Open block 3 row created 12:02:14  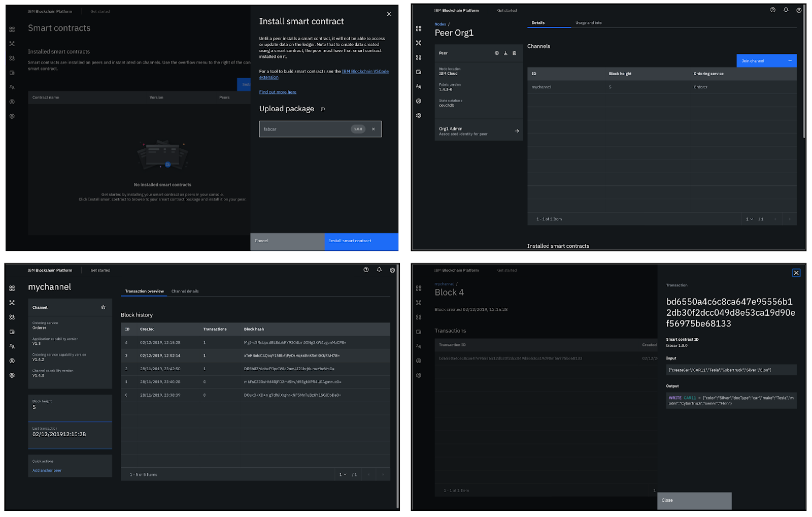pyautogui.click(x=255, y=356)
